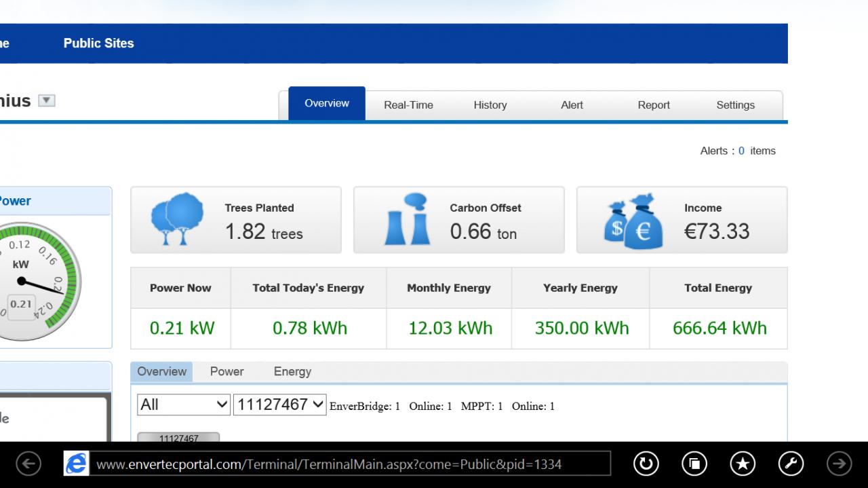This screenshot has width=868, height=488.
Task: Open page tools wrench icon
Action: (791, 464)
